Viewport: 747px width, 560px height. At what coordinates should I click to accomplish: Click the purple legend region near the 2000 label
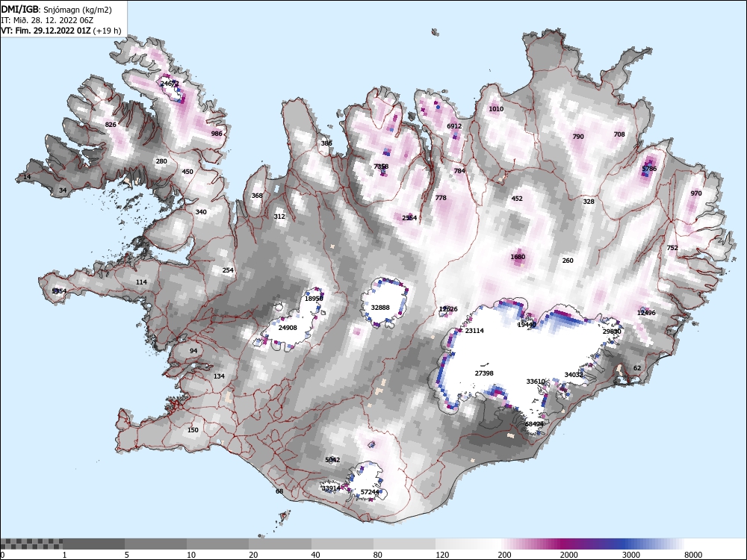tap(567, 544)
